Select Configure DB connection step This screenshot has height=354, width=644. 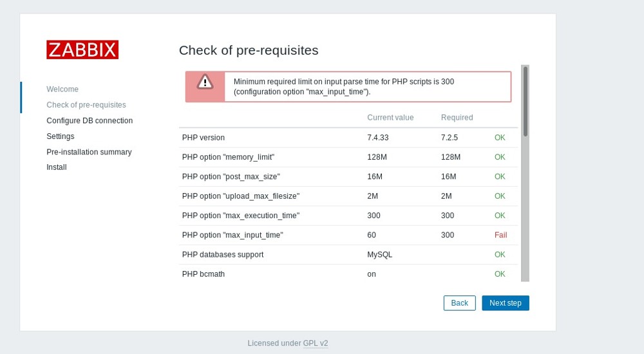pos(90,121)
